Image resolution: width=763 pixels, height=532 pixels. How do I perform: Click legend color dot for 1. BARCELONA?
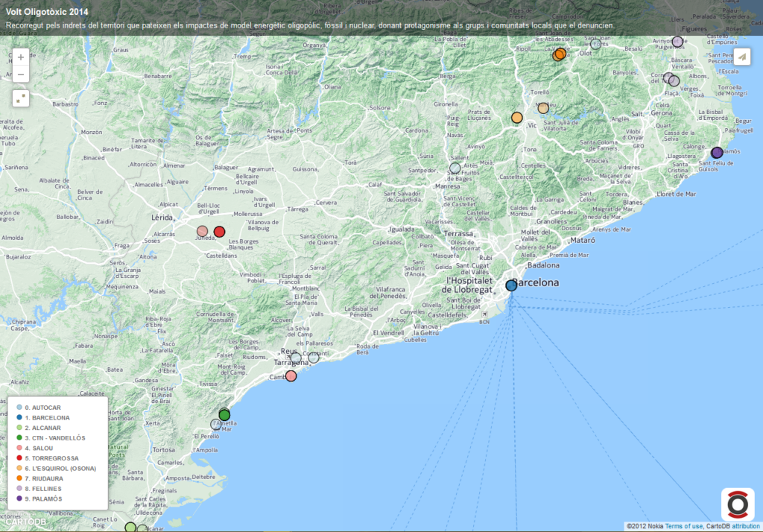pyautogui.click(x=19, y=417)
